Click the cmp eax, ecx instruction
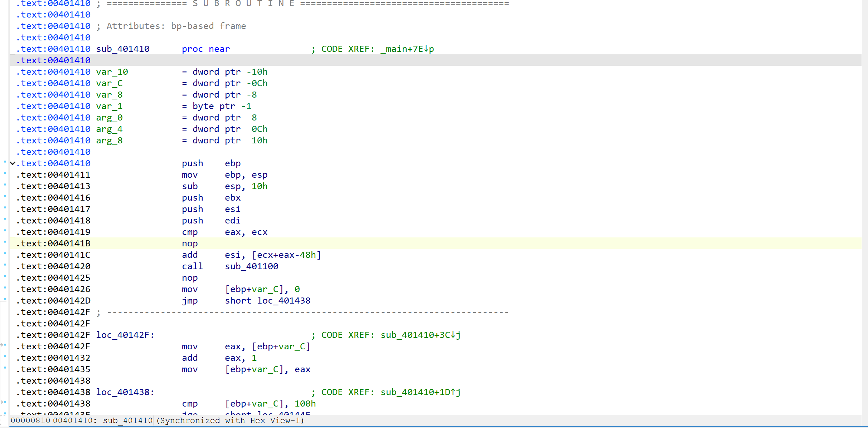 click(225, 232)
